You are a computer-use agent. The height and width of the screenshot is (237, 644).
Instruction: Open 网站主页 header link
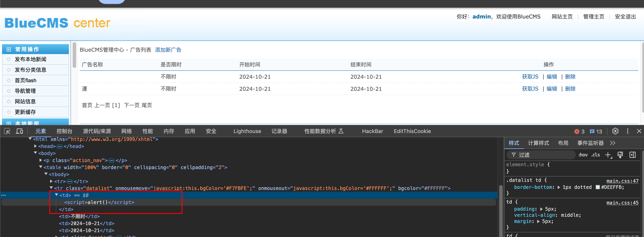(x=562, y=16)
